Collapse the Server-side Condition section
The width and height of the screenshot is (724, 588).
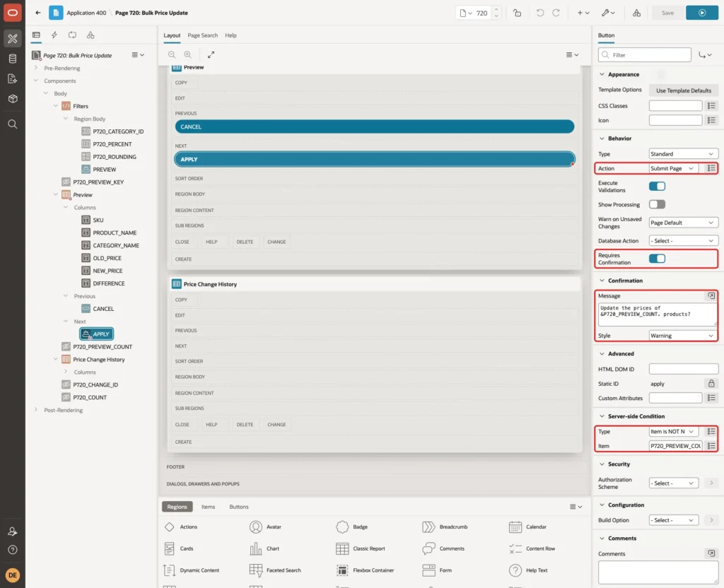point(602,416)
